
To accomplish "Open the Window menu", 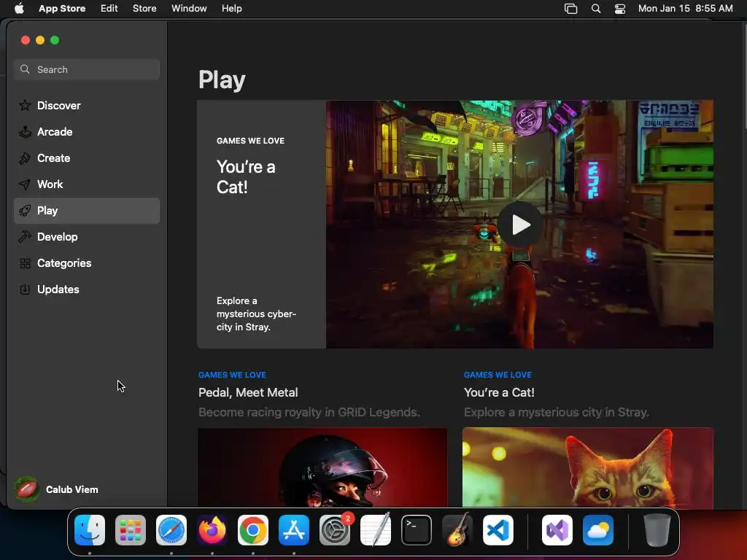I will pos(189,9).
